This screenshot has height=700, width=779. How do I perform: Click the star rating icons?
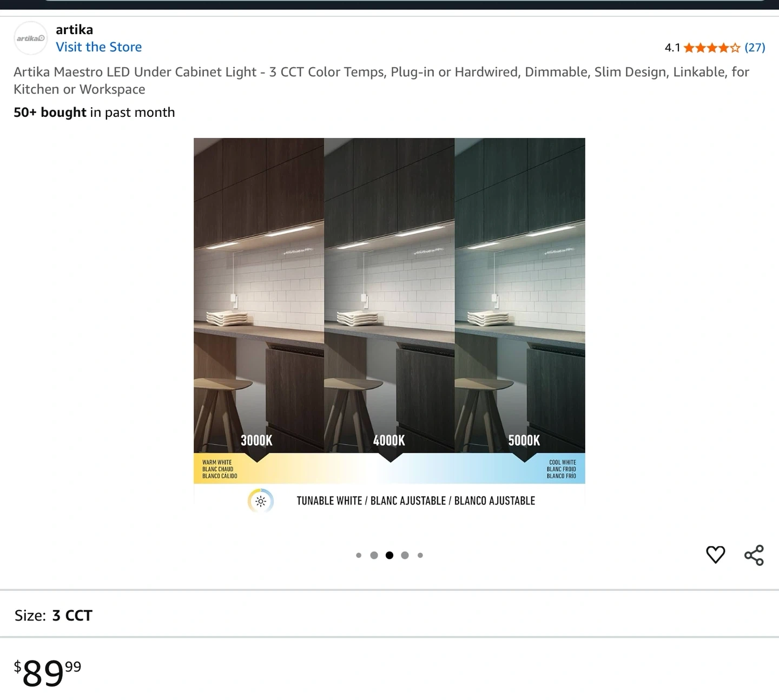(711, 48)
